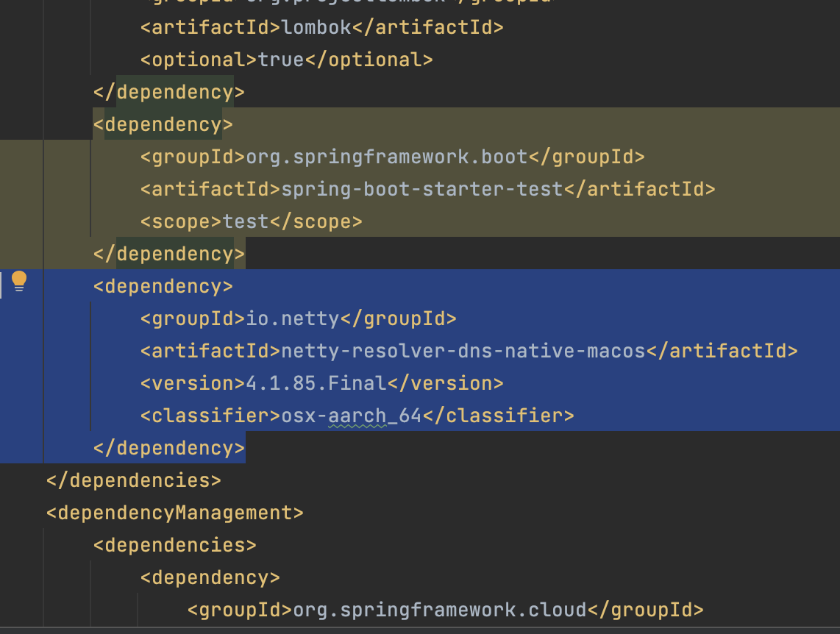This screenshot has width=840, height=634.
Task: Click the spring-boot-starter-test artifactId text
Action: [422, 189]
